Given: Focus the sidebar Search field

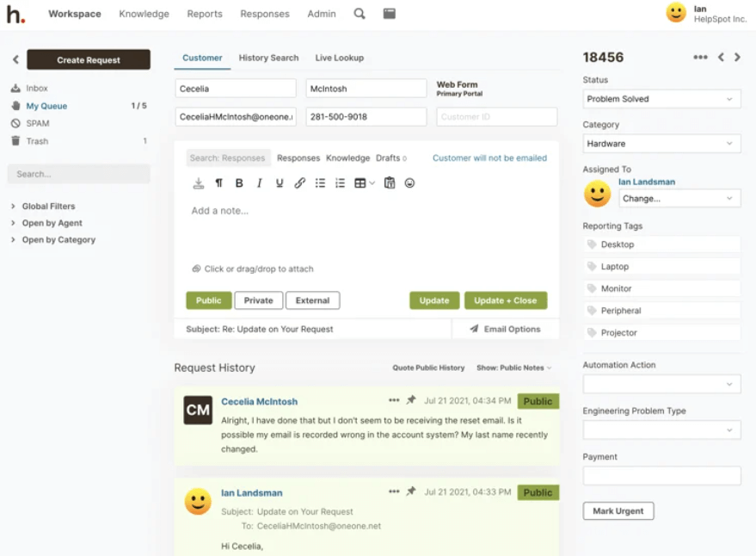Looking at the screenshot, I should point(78,174).
